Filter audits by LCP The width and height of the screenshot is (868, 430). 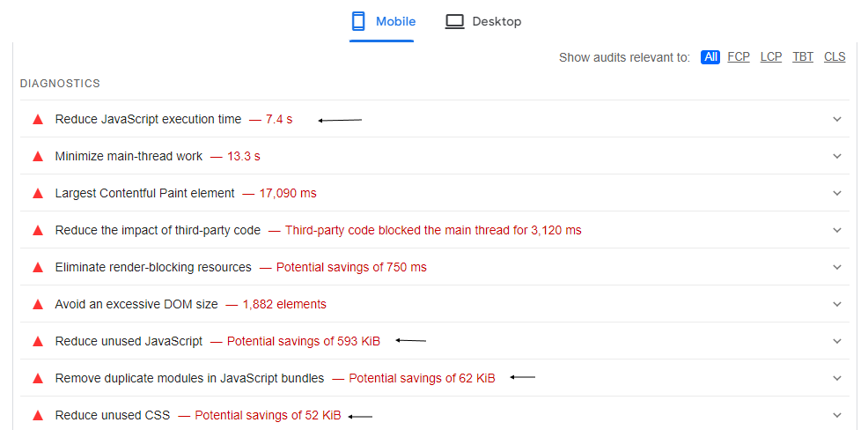click(x=771, y=57)
